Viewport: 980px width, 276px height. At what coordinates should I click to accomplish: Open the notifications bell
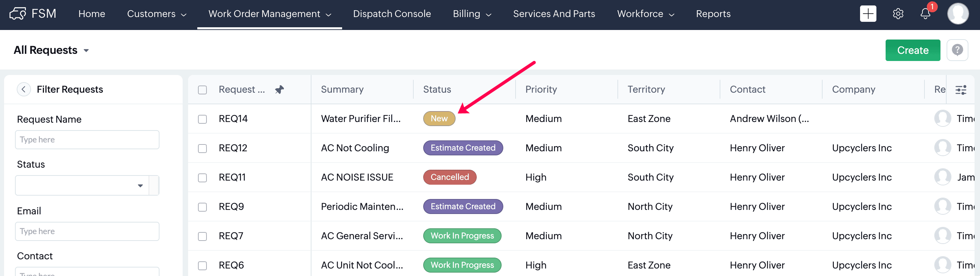pos(925,14)
